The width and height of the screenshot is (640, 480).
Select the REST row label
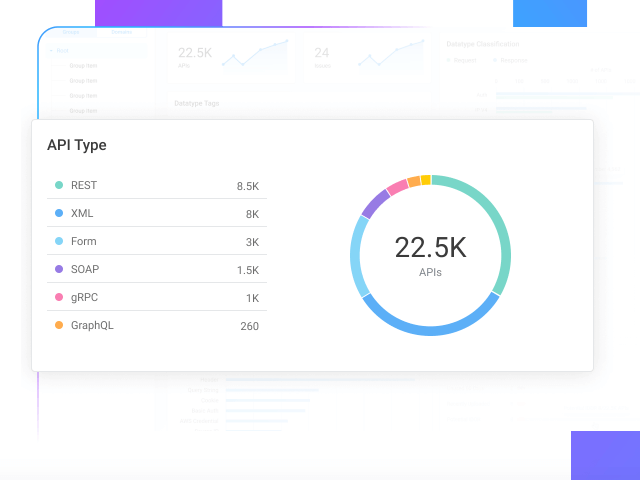tap(84, 185)
